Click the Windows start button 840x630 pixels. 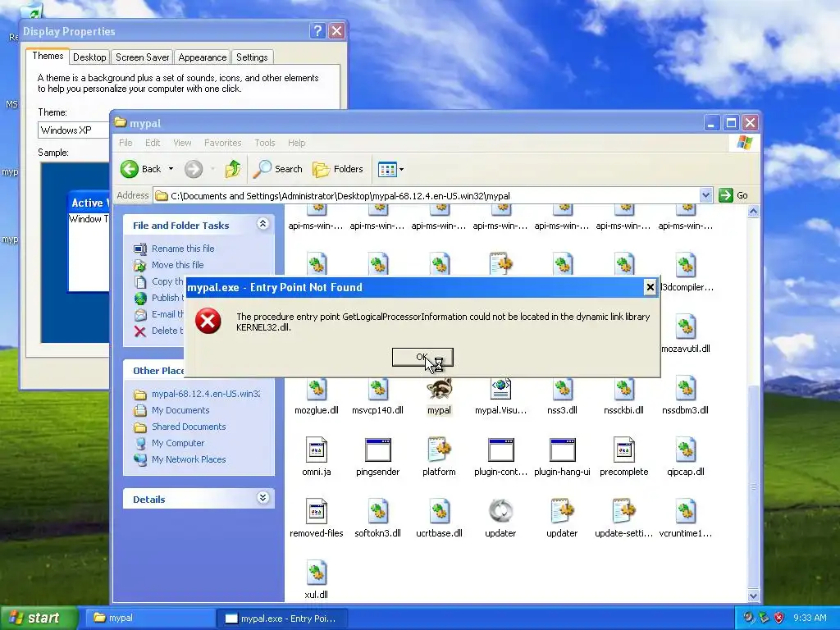click(x=38, y=619)
